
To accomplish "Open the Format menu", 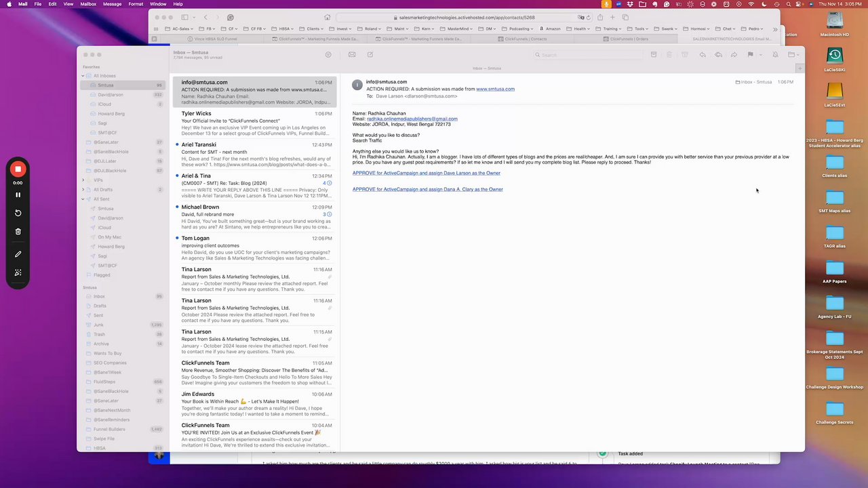I will coord(136,4).
